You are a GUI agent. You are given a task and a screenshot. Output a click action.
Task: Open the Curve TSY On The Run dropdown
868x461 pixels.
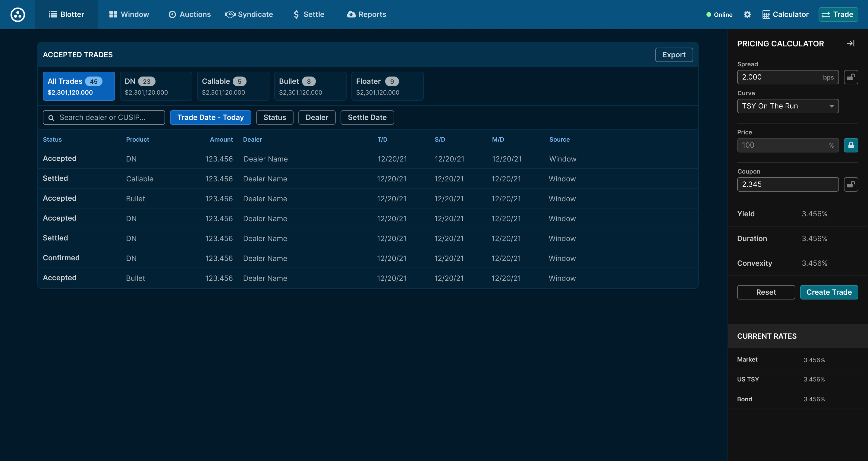click(788, 106)
